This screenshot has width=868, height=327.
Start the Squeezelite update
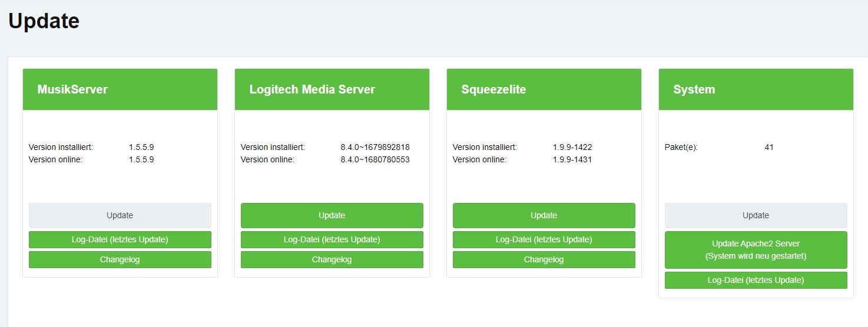544,215
